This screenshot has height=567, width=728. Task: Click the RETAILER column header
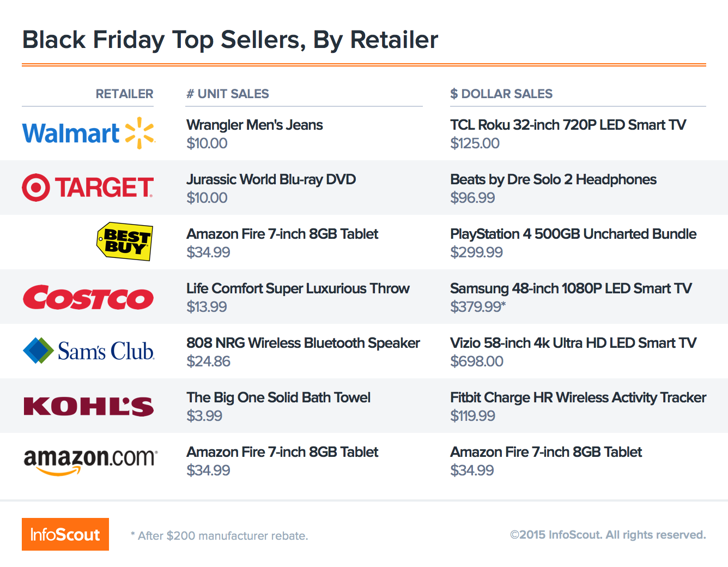pyautogui.click(x=124, y=94)
